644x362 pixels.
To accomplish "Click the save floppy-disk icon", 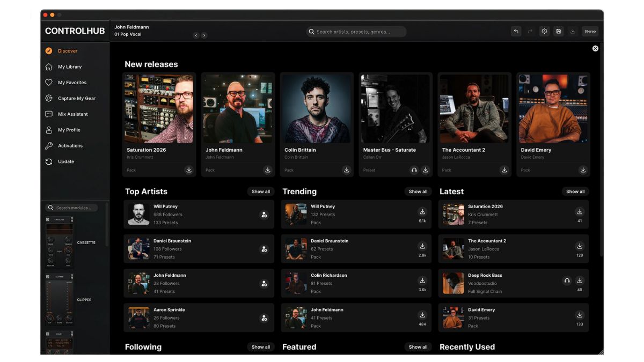I will tap(558, 32).
